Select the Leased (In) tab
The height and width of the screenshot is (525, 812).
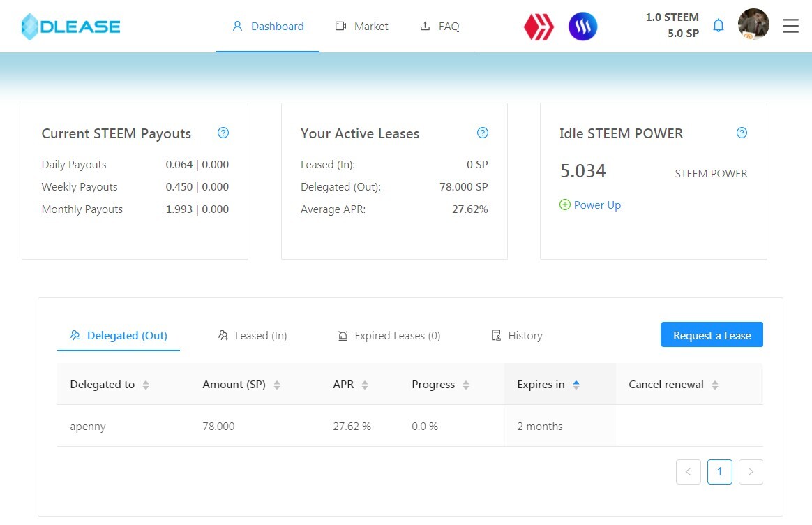[253, 335]
